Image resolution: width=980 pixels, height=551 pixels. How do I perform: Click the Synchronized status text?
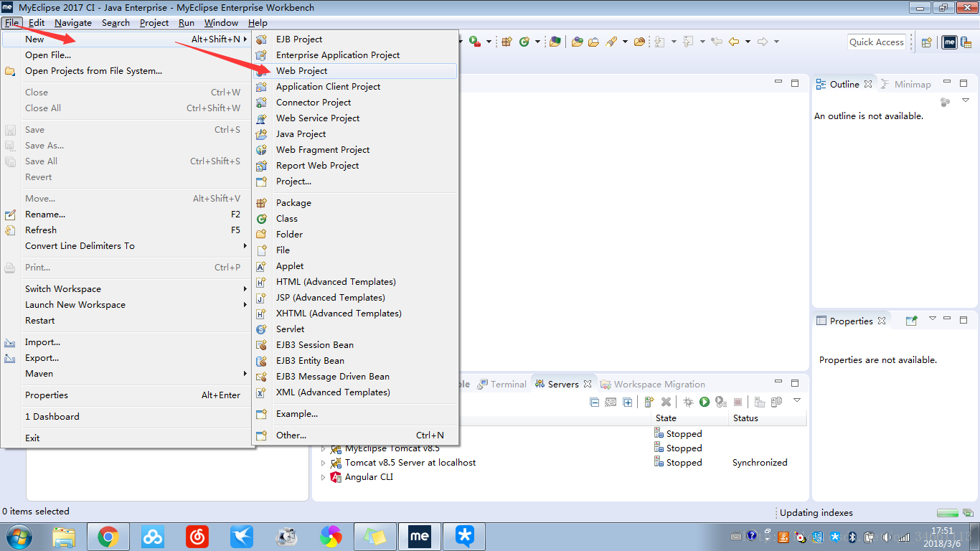click(760, 463)
